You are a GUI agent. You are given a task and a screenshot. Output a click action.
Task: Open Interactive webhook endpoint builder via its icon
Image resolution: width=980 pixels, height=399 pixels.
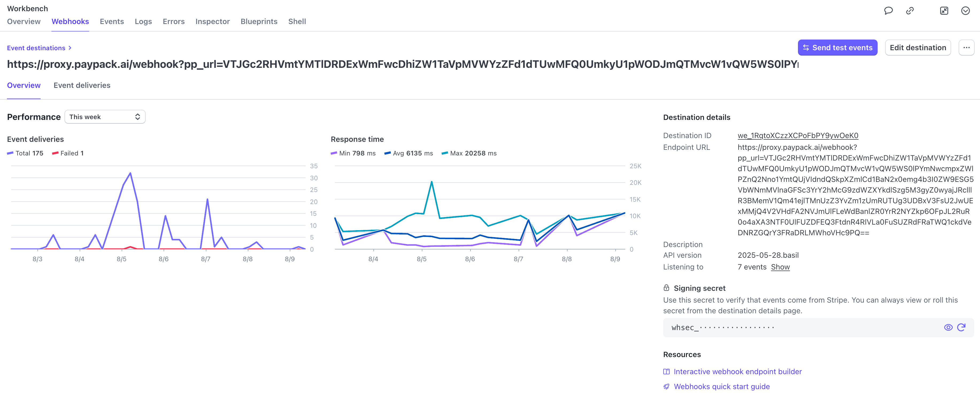(x=666, y=371)
